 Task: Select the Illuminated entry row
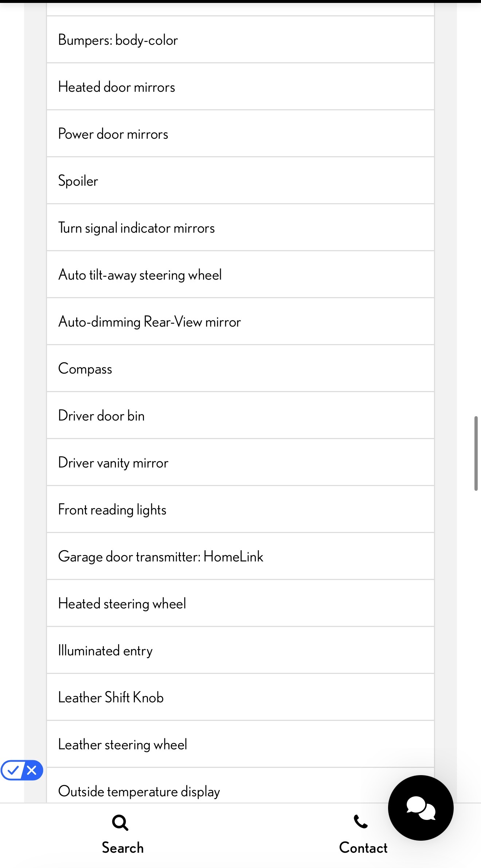240,650
